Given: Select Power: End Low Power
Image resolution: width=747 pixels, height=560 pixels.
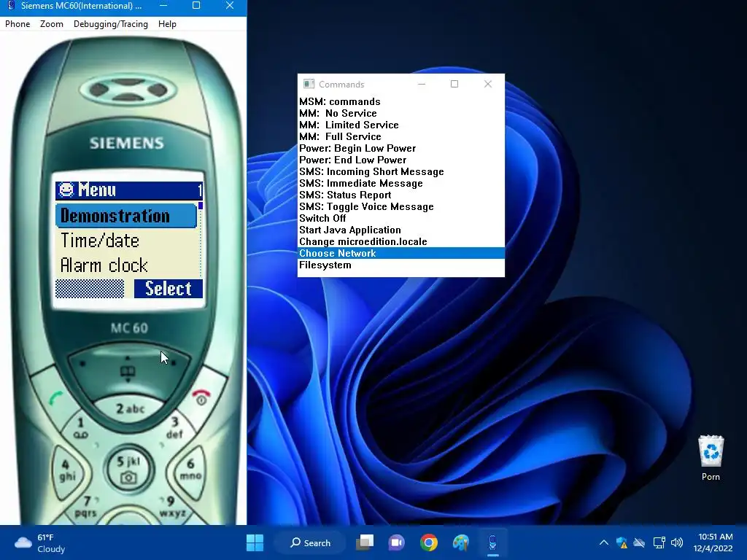Looking at the screenshot, I should click(401, 160).
